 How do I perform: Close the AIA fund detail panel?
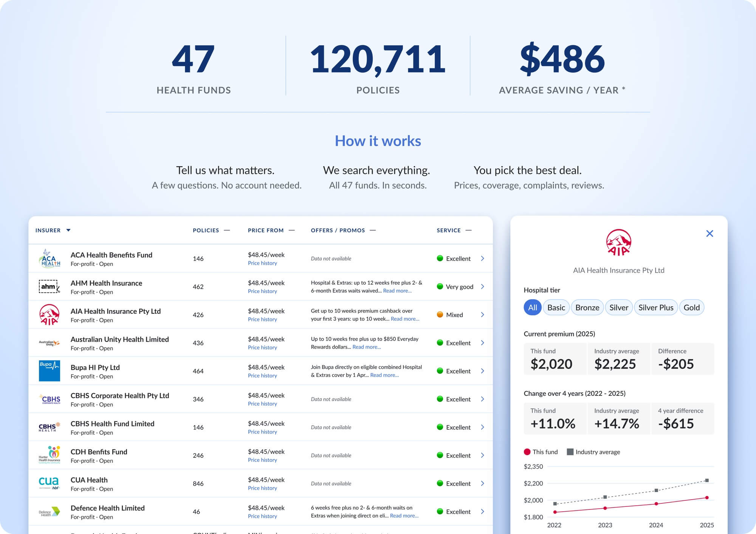[710, 233]
